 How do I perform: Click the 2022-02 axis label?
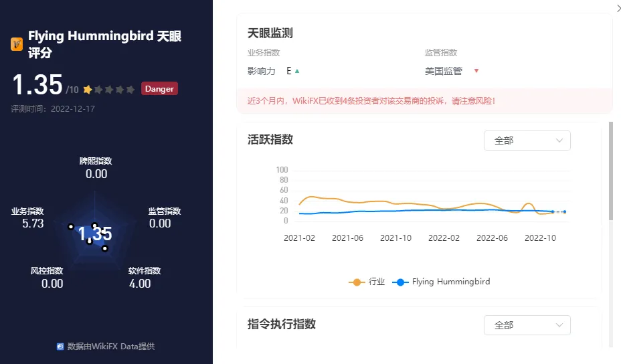(444, 238)
